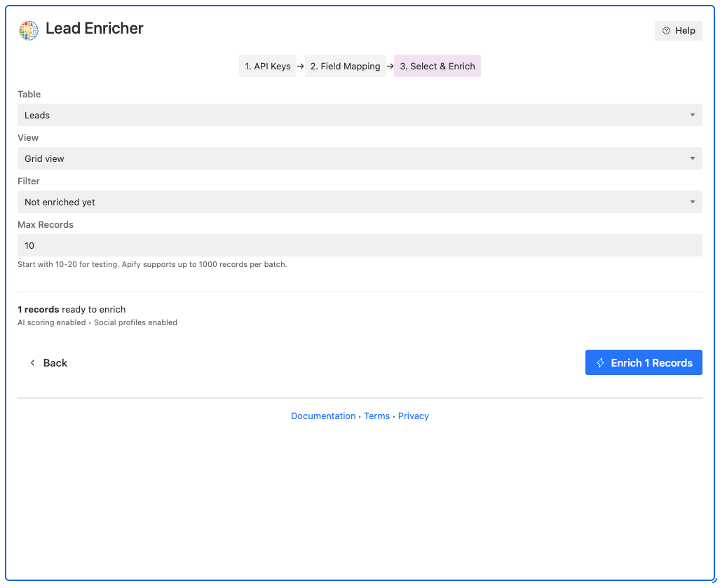Click the question mark icon on Help button
This screenshot has width=720, height=588.
point(665,30)
